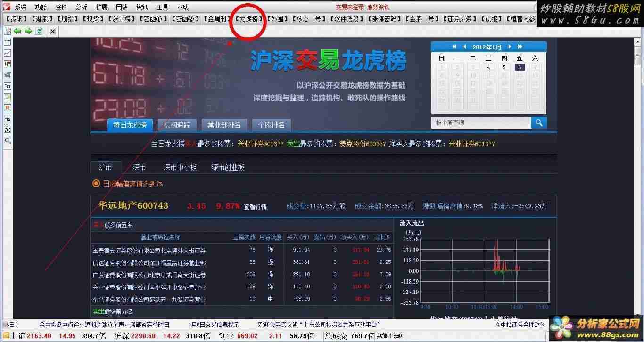Click the X close-page icon in the browser toolbar
Screen dimensions: 644x342
[53, 31]
